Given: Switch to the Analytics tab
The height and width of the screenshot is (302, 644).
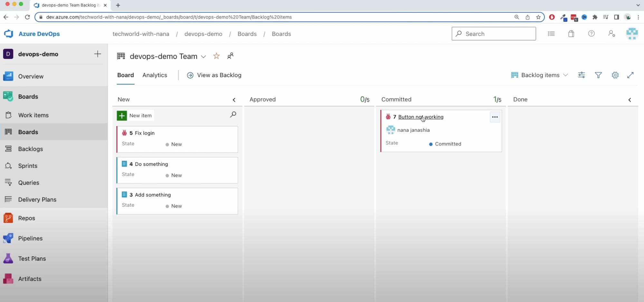Looking at the screenshot, I should [x=155, y=75].
